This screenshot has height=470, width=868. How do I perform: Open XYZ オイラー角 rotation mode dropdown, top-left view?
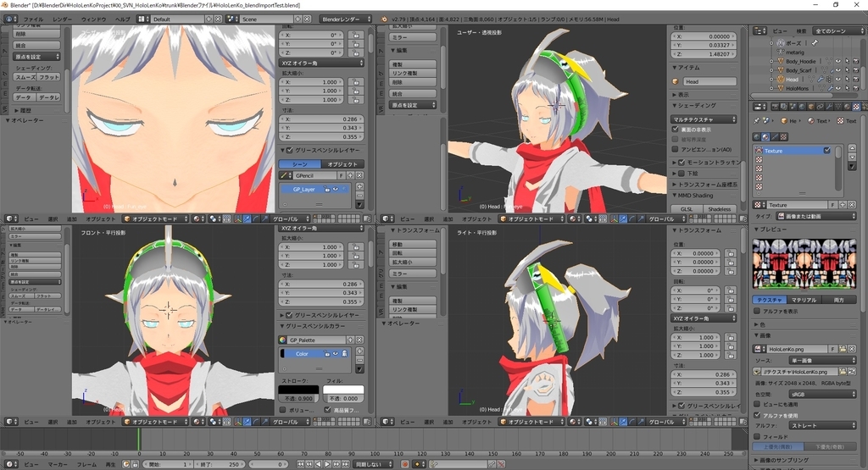point(321,63)
